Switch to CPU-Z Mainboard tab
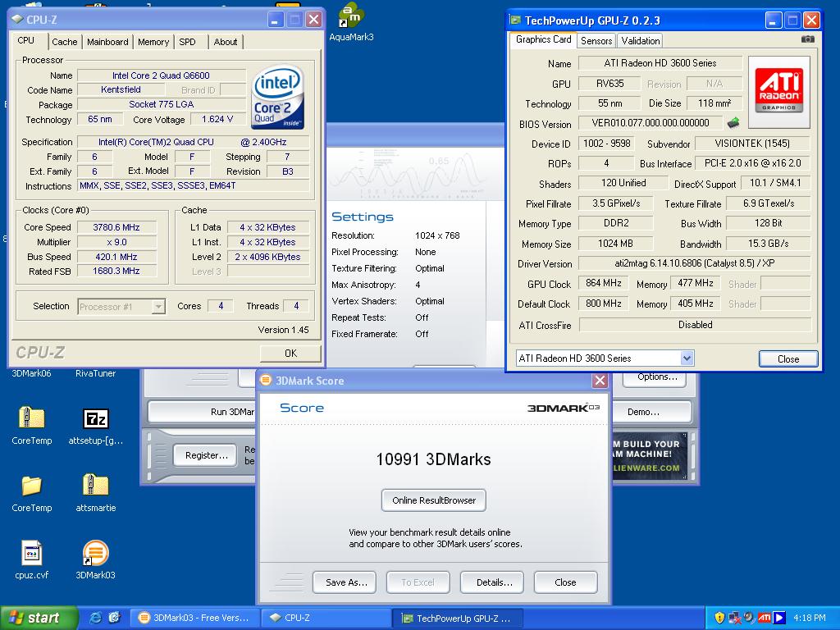Viewport: 840px width, 630px height. [x=107, y=42]
